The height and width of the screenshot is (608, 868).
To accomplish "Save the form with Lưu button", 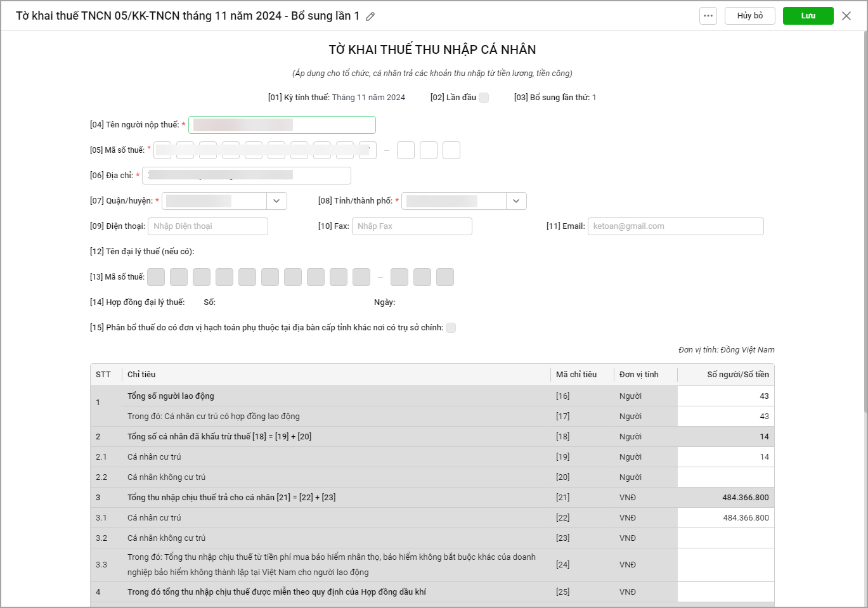I will pos(808,16).
